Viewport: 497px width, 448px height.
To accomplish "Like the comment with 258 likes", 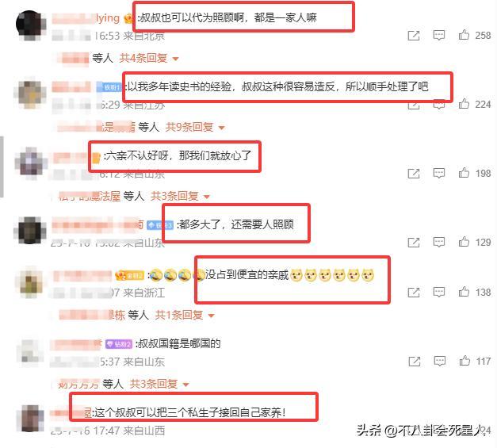I will 464,35.
